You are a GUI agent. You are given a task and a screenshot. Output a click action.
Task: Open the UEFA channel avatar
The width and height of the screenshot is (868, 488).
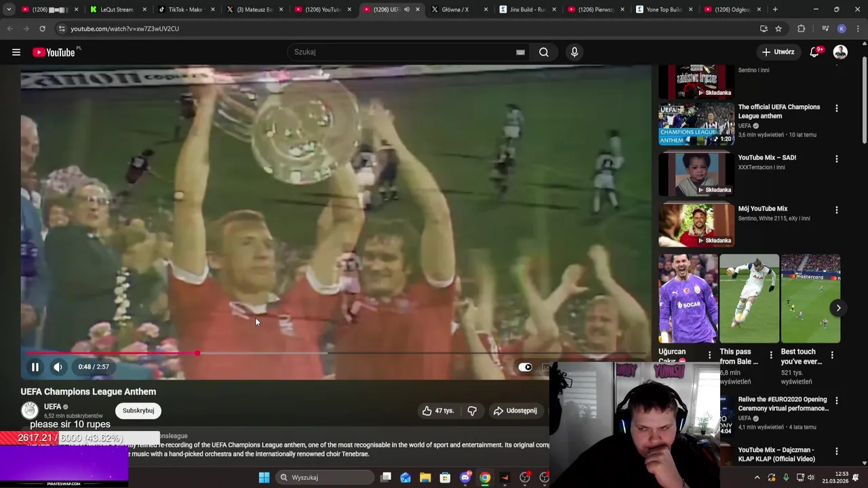(x=29, y=410)
